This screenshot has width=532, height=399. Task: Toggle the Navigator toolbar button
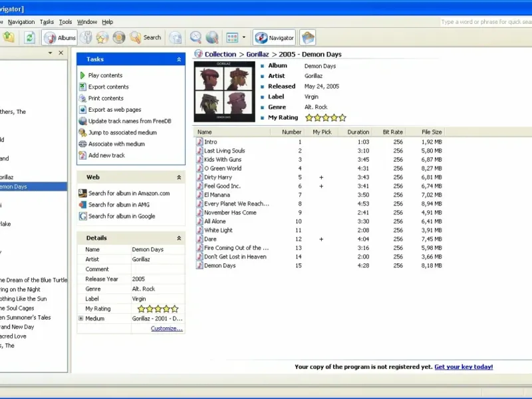pyautogui.click(x=274, y=37)
